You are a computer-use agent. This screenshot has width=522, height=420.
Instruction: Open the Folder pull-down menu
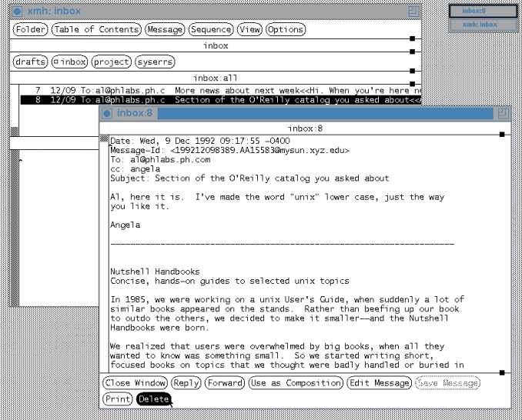click(x=30, y=29)
